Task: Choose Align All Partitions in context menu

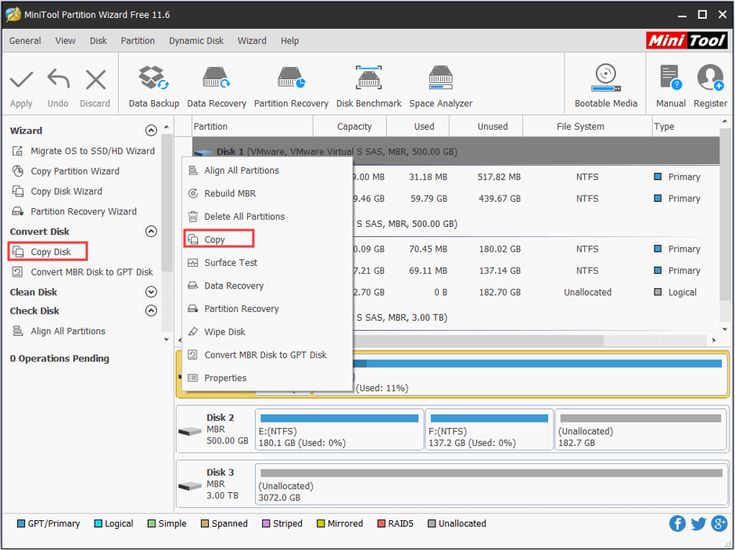Action: (267, 171)
